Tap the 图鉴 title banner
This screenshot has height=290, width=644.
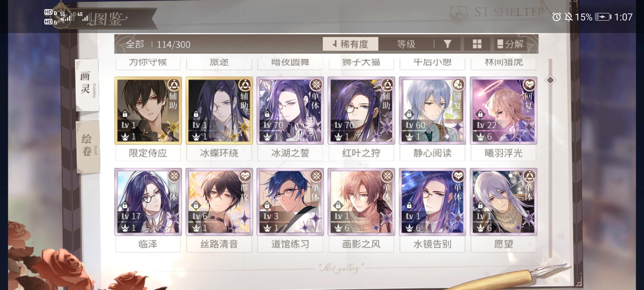[x=111, y=19]
